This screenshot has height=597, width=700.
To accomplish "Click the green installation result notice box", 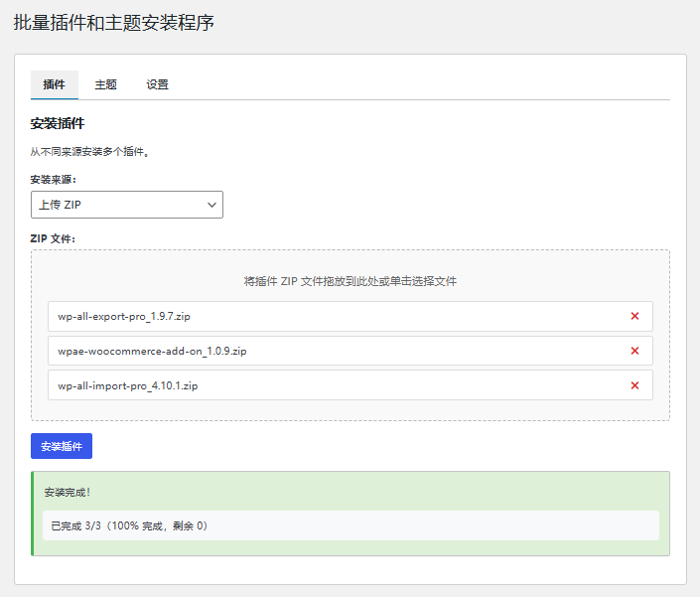I will [x=496, y=492].
